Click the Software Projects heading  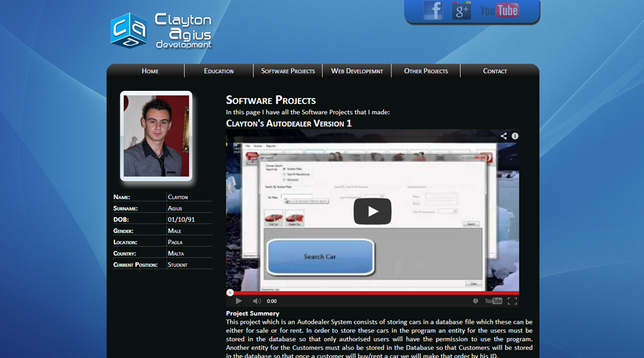270,100
